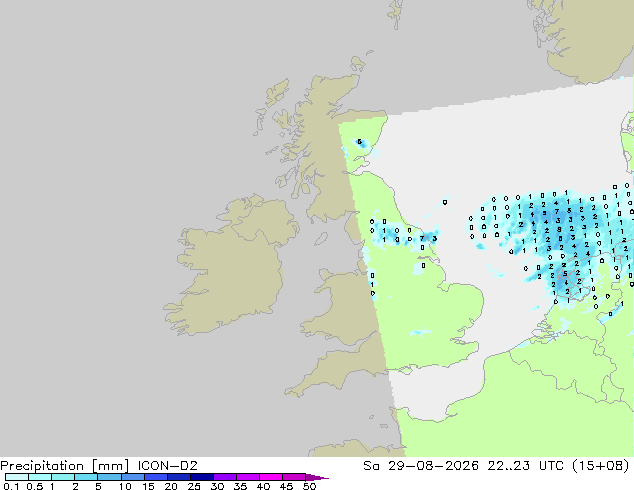This screenshot has height=490, width=634.
Task: Click the 1–2 mm legend color swatch
Action: coord(63,477)
